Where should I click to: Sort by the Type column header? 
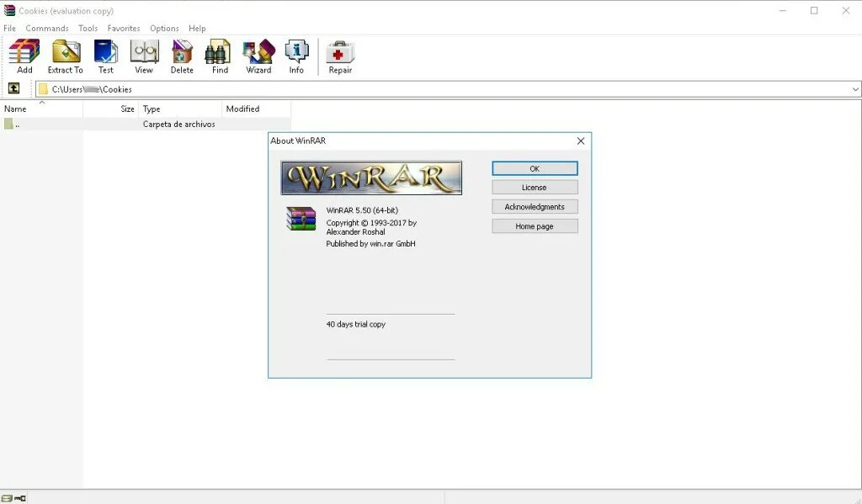pyautogui.click(x=180, y=109)
